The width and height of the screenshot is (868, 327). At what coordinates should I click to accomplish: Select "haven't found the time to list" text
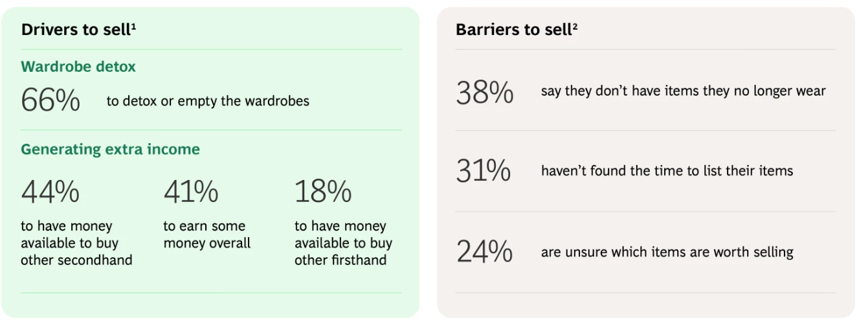[x=667, y=171]
